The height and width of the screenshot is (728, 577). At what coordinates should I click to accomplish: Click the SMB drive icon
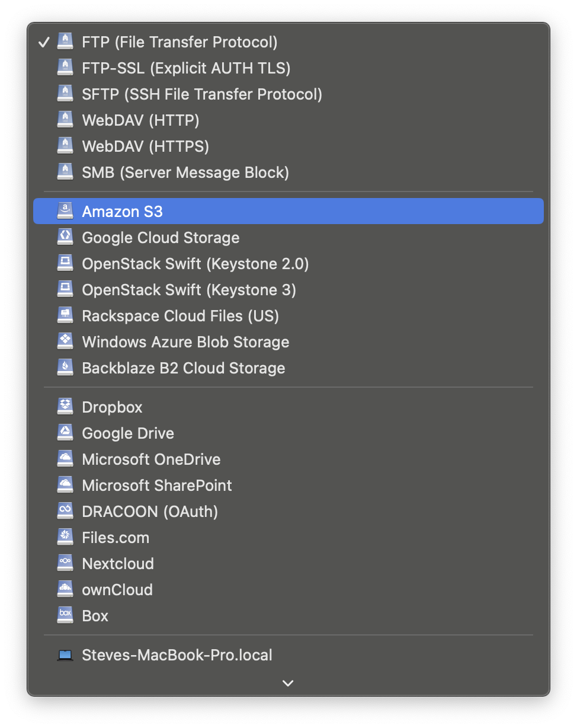click(x=65, y=172)
